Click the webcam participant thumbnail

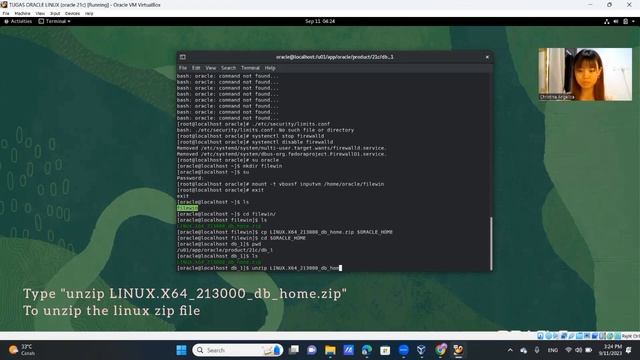click(585, 74)
